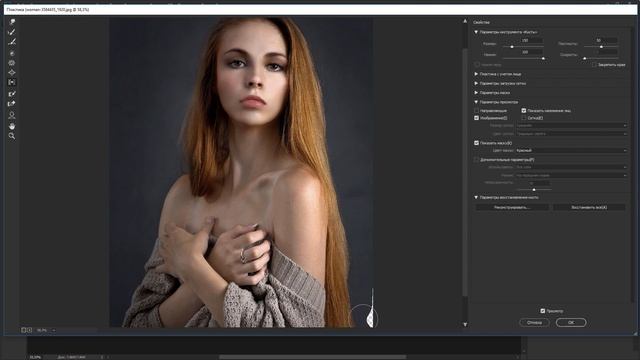Expand the Face-Aware Liquify section

point(476,74)
